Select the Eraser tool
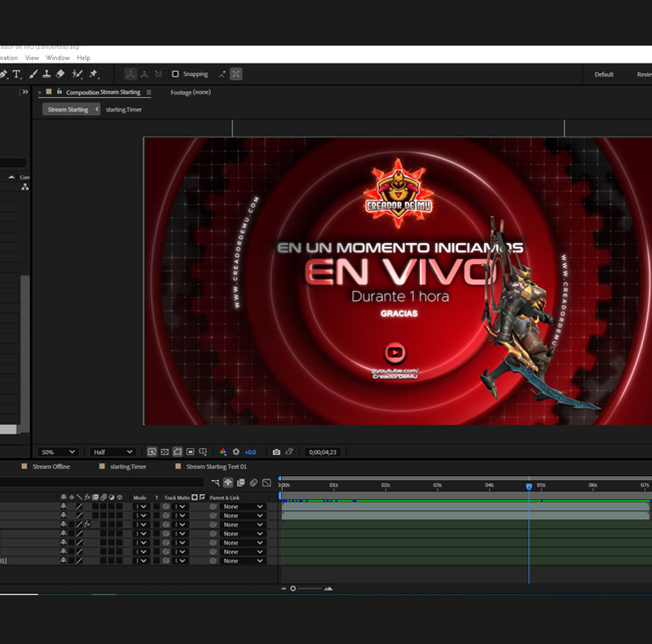The height and width of the screenshot is (644, 652). point(60,74)
